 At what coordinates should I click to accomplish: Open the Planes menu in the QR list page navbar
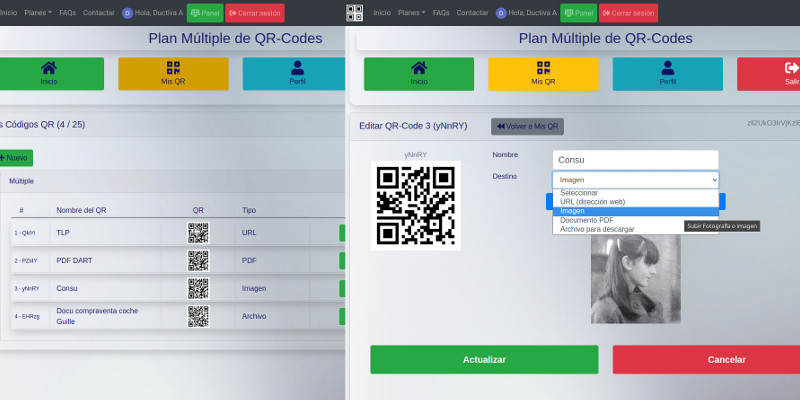coord(38,13)
